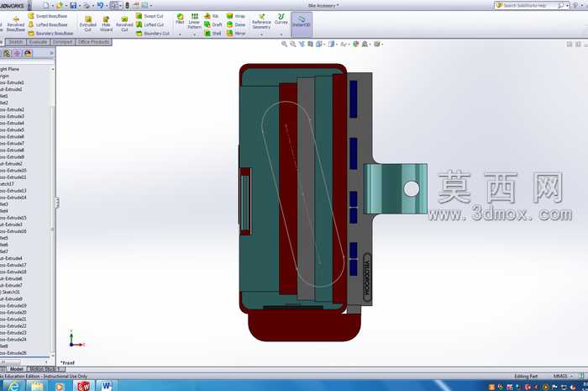The width and height of the screenshot is (588, 391).
Task: Select the Lofted Boss/Base tool
Action: click(x=48, y=24)
